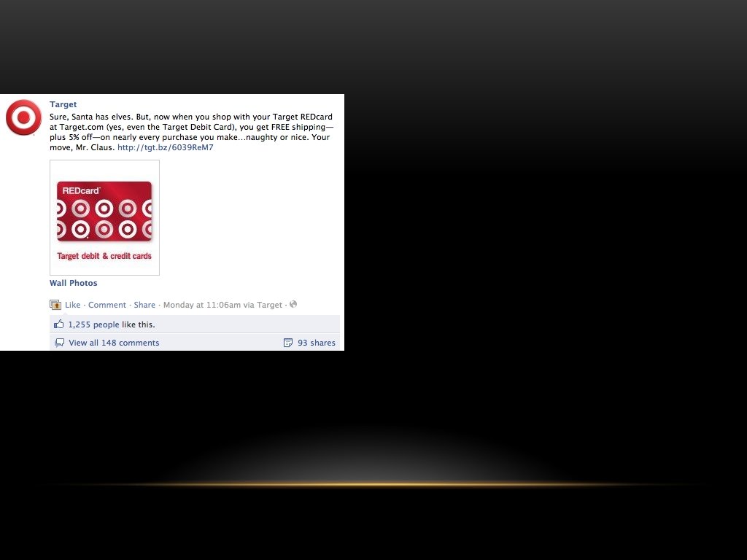View all 148 comments

(114, 343)
